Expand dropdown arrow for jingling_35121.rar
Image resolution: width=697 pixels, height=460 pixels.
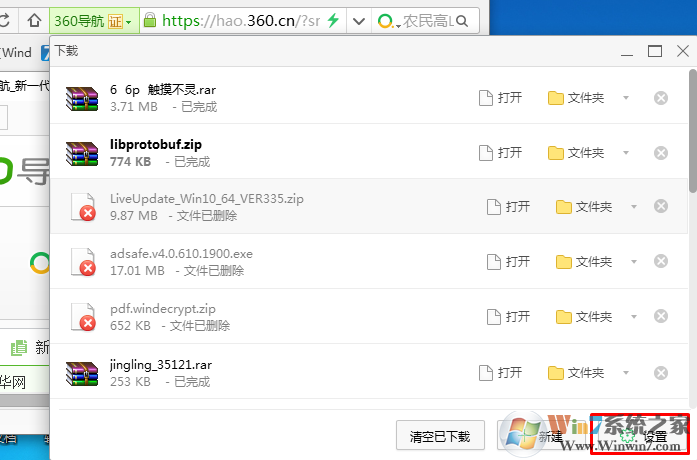pyautogui.click(x=626, y=373)
